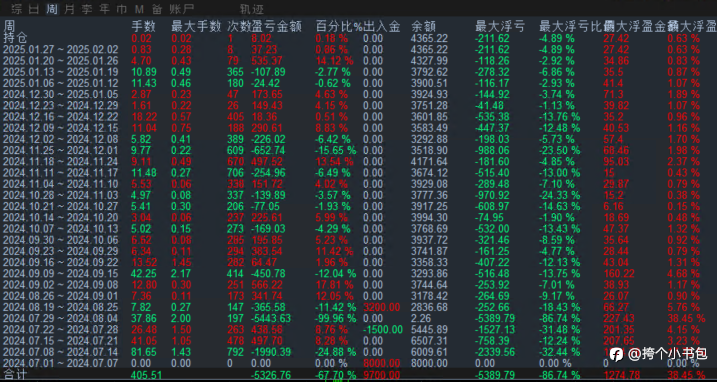Click the 最大浮亏 column header
This screenshot has height=382, width=717.
[x=500, y=26]
